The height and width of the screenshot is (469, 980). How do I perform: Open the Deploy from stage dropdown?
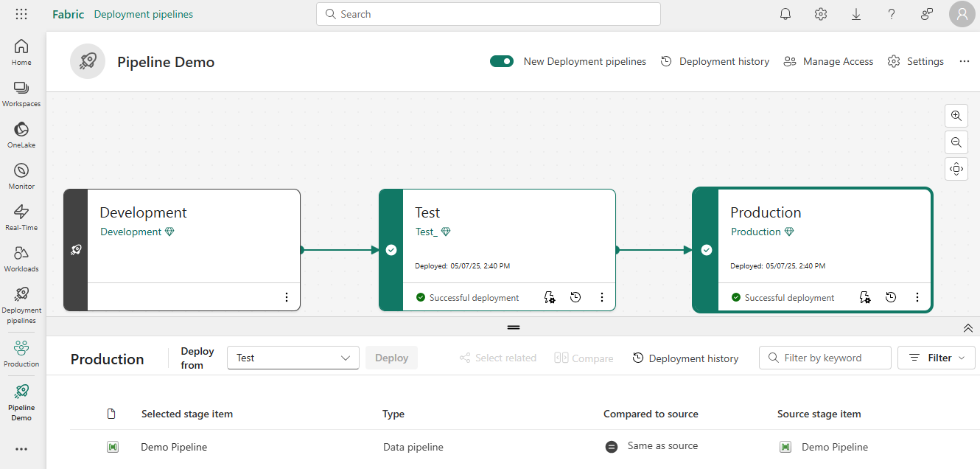(x=293, y=358)
